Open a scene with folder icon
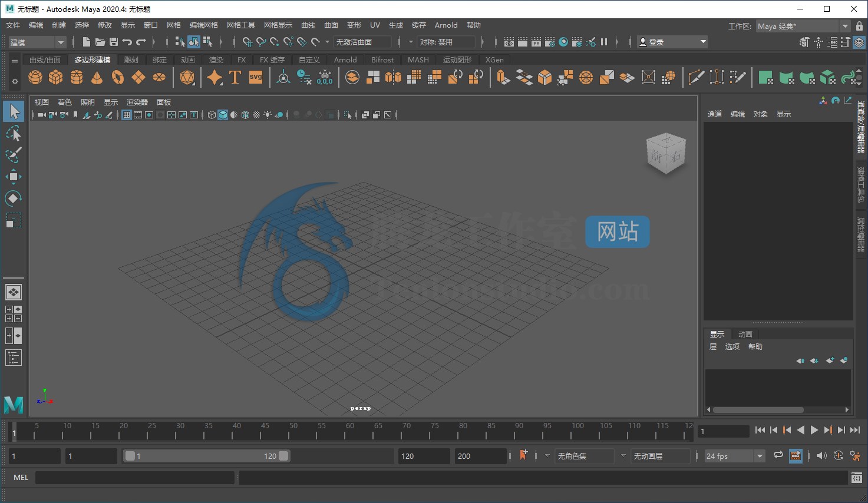Screen dimensions: 868x503 coord(100,42)
